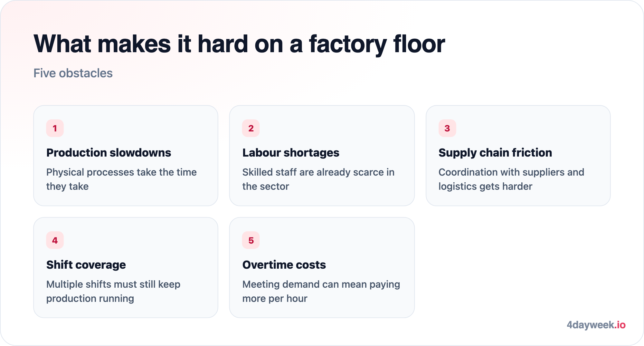Select the Supply chain friction heading
The width and height of the screenshot is (644, 346).
pyautogui.click(x=495, y=153)
